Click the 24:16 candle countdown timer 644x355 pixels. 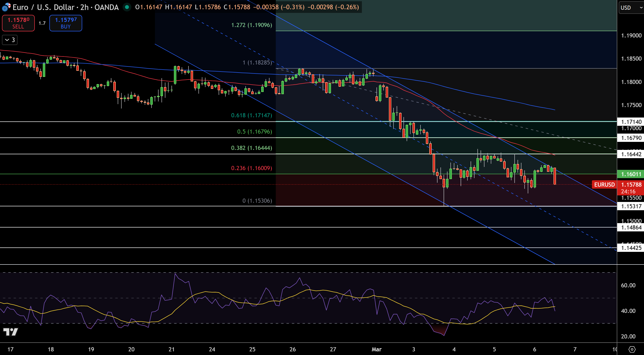click(x=628, y=191)
